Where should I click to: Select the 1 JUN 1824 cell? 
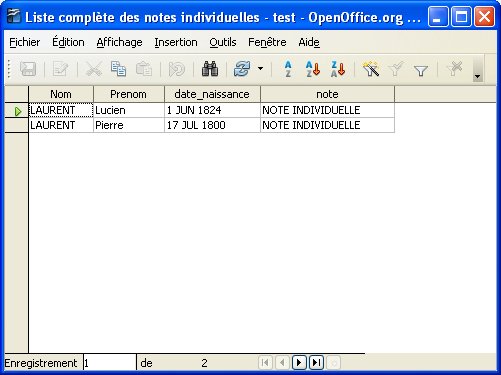[x=212, y=110]
